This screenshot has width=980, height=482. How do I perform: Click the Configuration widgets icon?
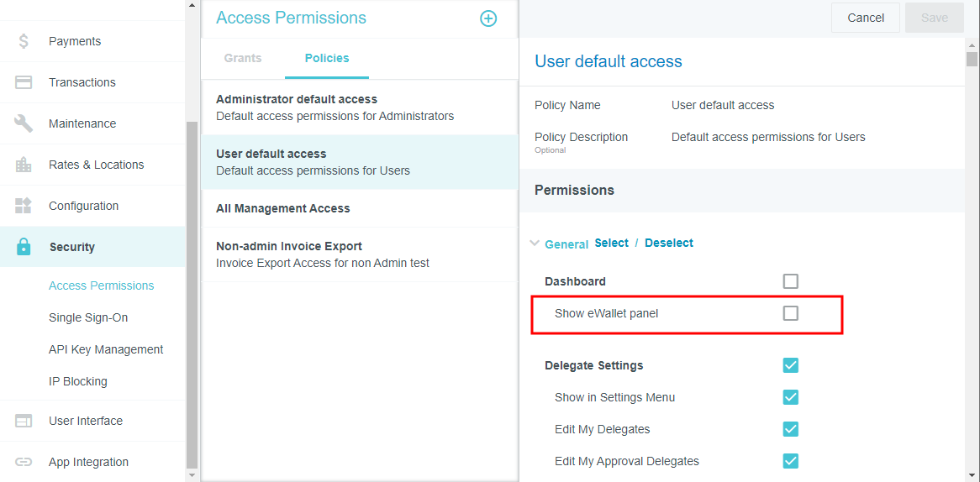(x=24, y=206)
